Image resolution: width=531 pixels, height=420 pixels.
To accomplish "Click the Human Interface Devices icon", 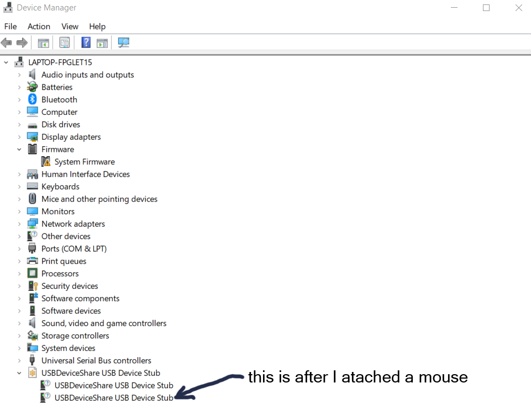I will tap(33, 174).
